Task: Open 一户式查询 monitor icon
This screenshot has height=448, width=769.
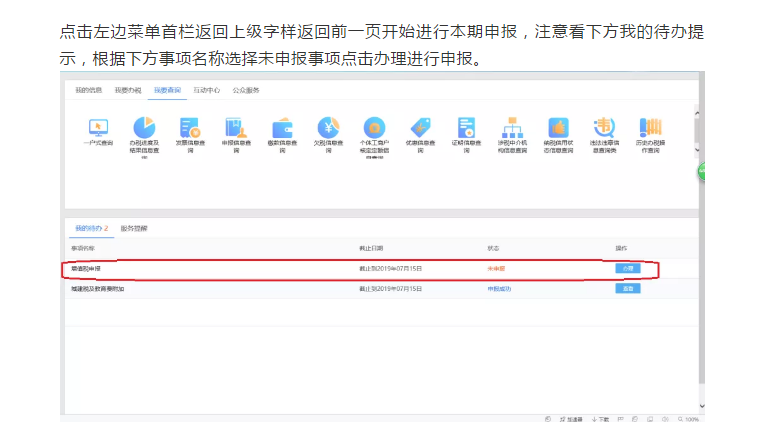Action: (98, 128)
